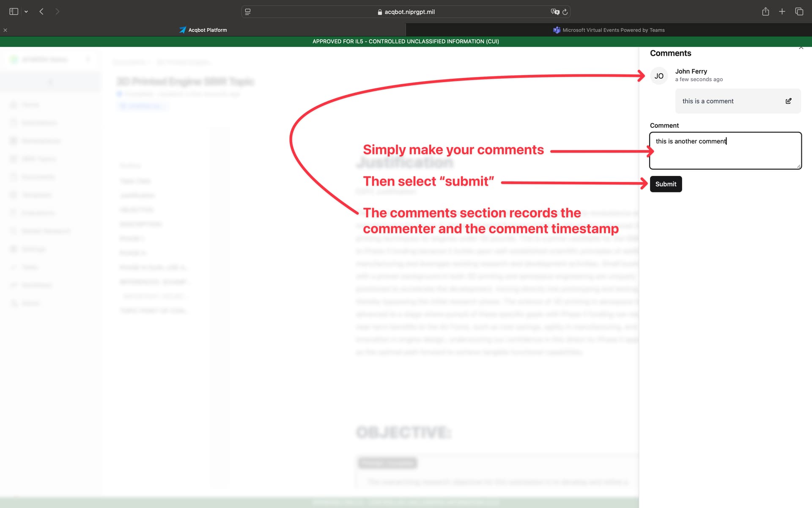Focus the Comment text area

[x=725, y=151]
